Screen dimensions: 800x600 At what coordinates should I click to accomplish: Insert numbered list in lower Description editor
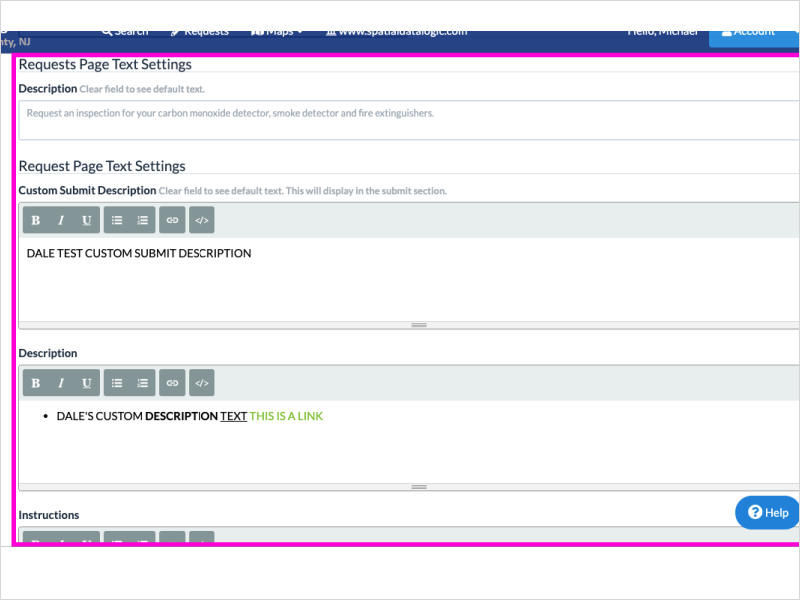(x=142, y=383)
